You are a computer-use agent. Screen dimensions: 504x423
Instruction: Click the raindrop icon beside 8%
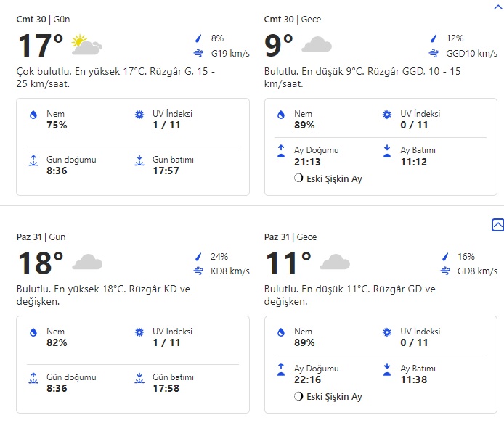coord(198,38)
